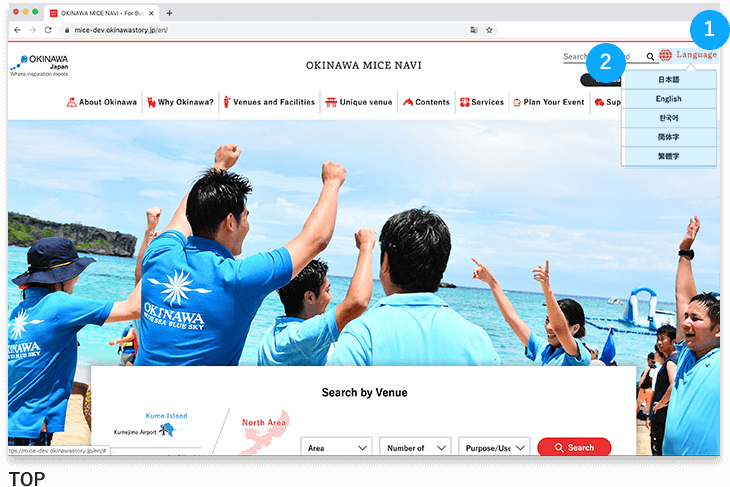Open the Why Okinawa? link
The image size is (730, 487).
pyautogui.click(x=180, y=102)
